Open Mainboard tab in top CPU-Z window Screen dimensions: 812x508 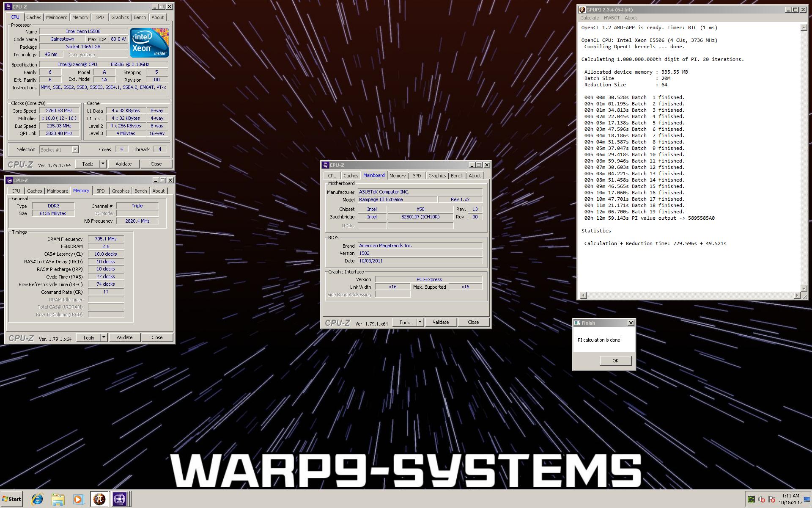pos(57,17)
